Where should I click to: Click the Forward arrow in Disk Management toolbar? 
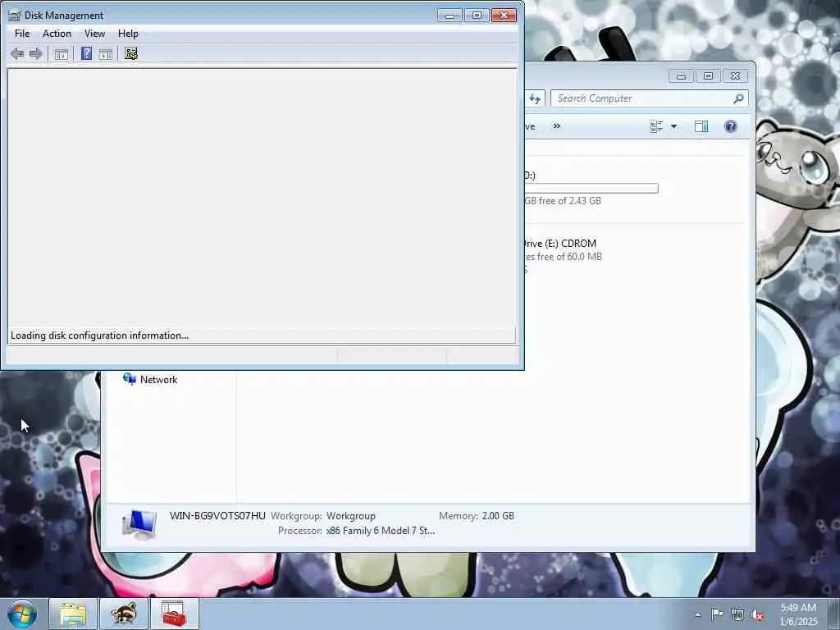35,53
